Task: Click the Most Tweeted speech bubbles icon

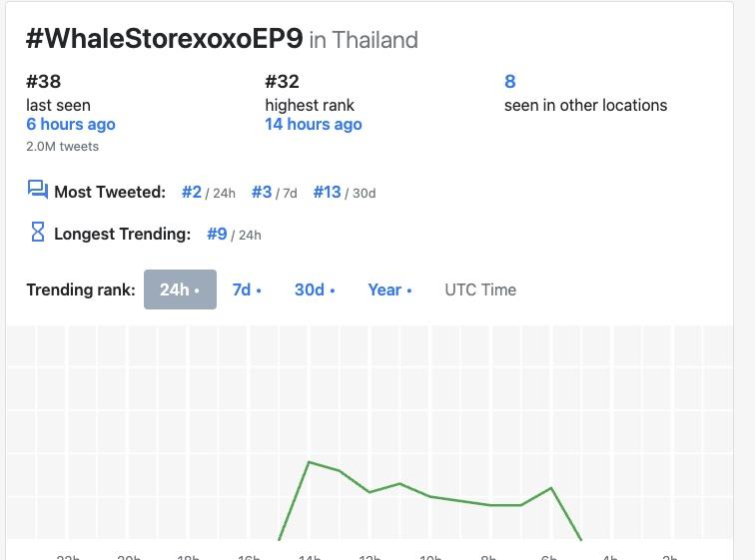Action: click(38, 189)
